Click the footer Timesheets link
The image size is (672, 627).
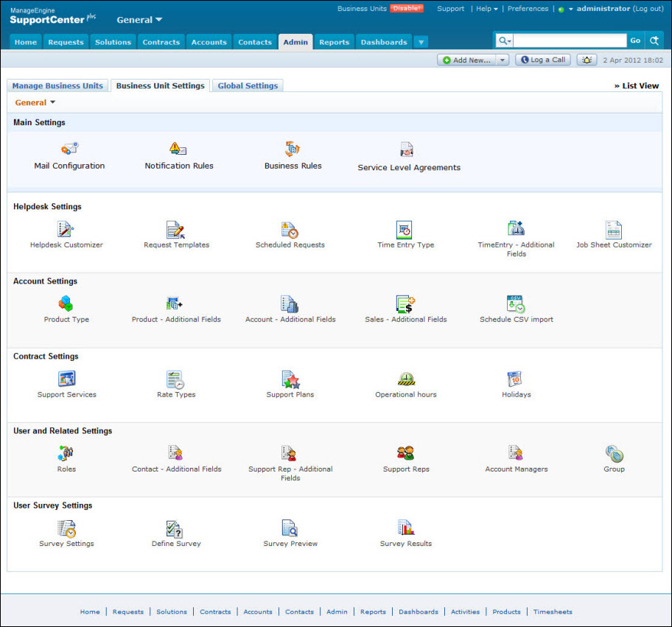click(x=553, y=612)
